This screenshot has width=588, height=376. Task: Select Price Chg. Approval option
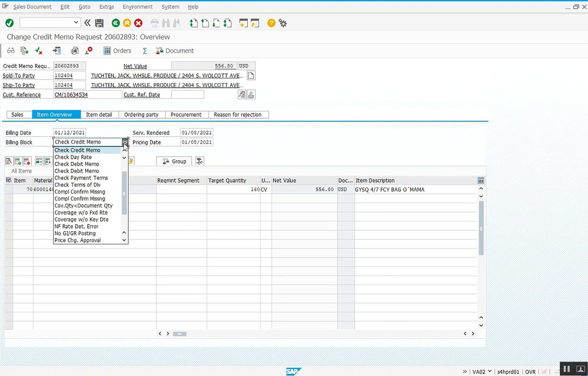[x=78, y=240]
